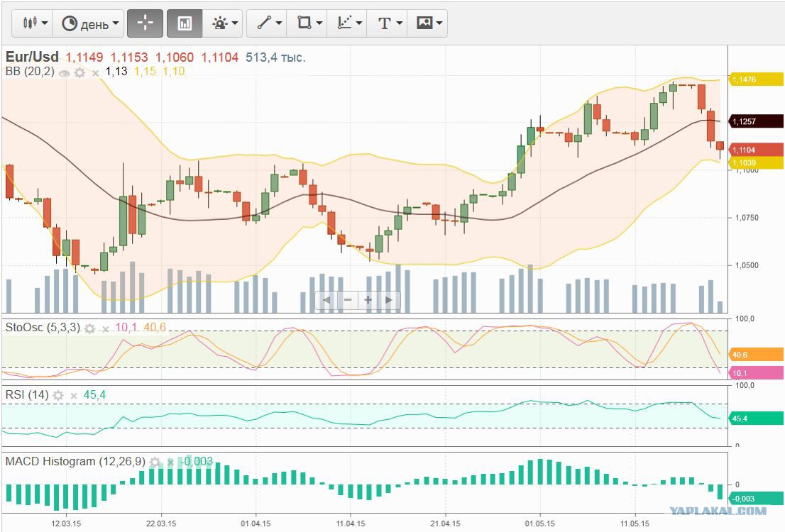
Task: Open the dotted trend analysis tool dropdown
Action: 347,23
